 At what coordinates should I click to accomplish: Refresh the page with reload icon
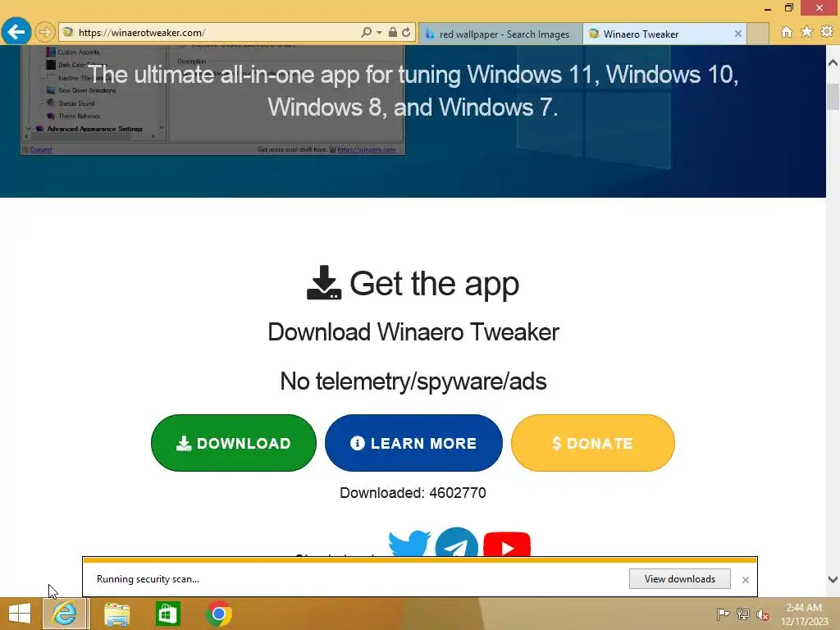pyautogui.click(x=406, y=32)
